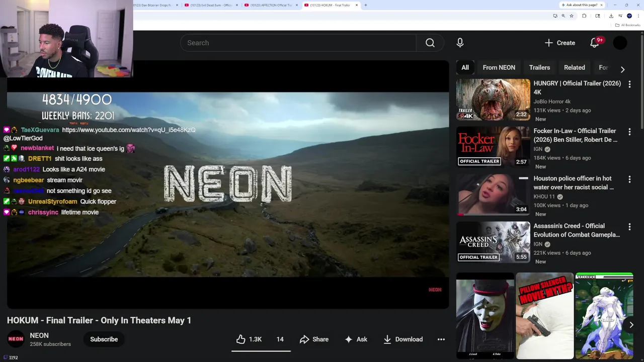Click NEON watermark in video corner

435,290
